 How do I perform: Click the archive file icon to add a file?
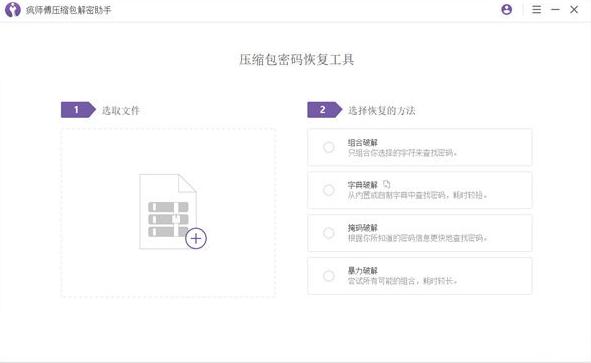(x=168, y=211)
